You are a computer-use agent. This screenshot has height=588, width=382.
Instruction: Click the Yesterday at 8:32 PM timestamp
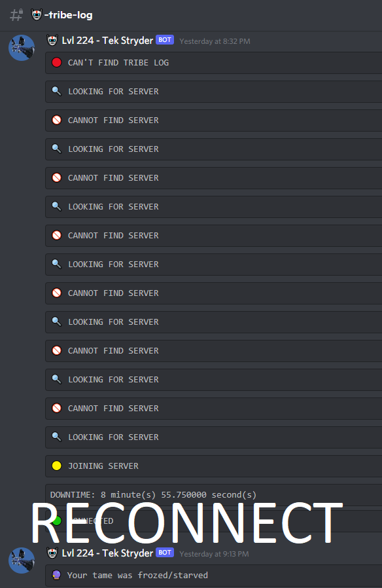click(x=215, y=41)
